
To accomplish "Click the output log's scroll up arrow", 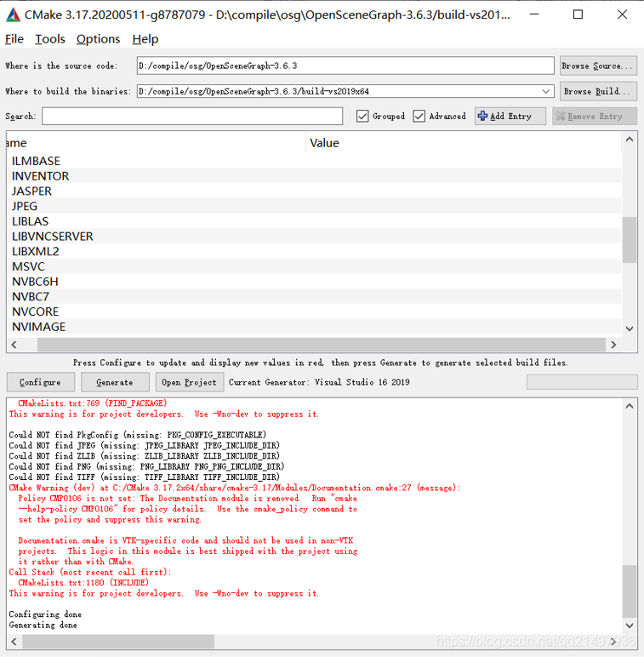I will (x=629, y=406).
